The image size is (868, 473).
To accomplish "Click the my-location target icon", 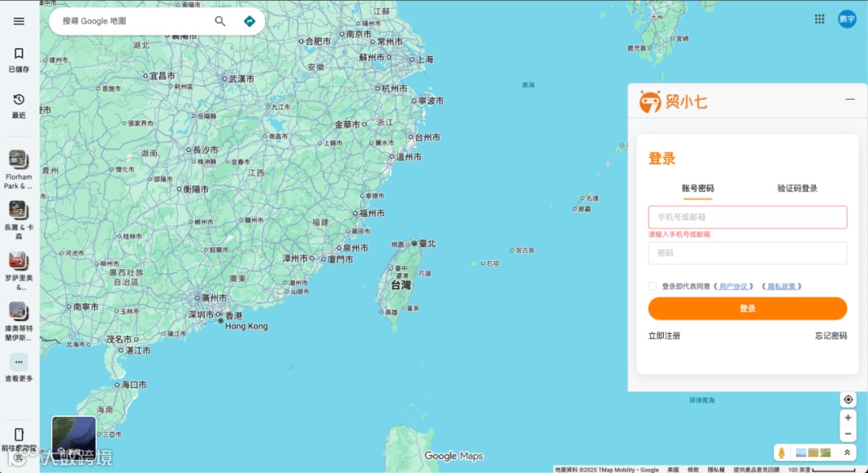I will coord(848,399).
